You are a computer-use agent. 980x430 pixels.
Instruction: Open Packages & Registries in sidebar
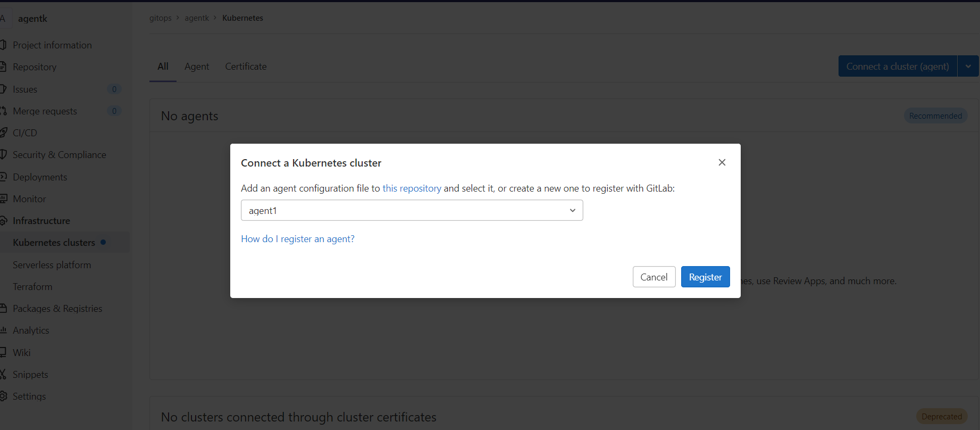[x=57, y=309]
